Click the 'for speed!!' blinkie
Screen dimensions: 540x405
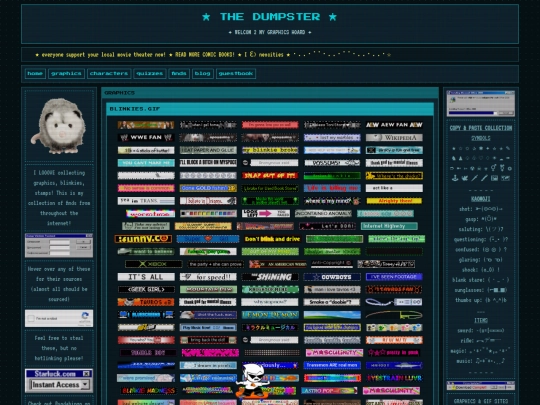point(208,277)
